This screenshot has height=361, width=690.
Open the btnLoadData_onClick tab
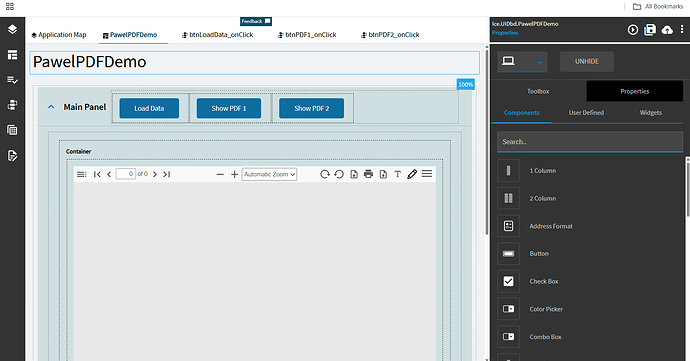pos(218,35)
